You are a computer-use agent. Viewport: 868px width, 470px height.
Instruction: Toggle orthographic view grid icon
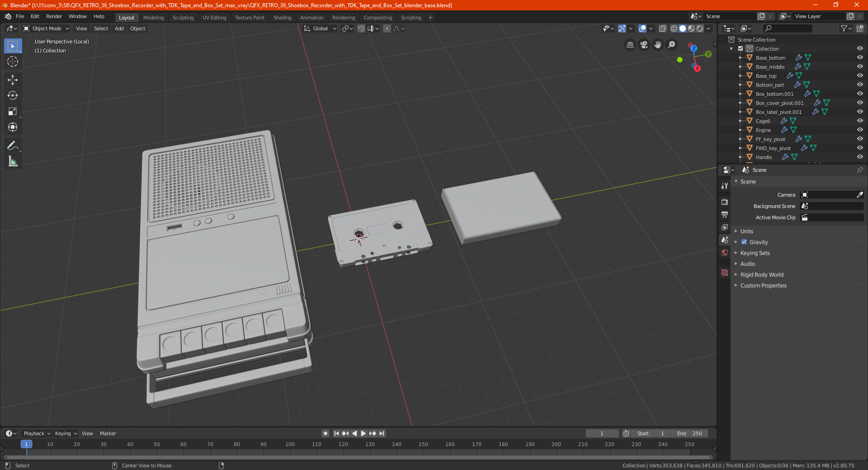630,45
